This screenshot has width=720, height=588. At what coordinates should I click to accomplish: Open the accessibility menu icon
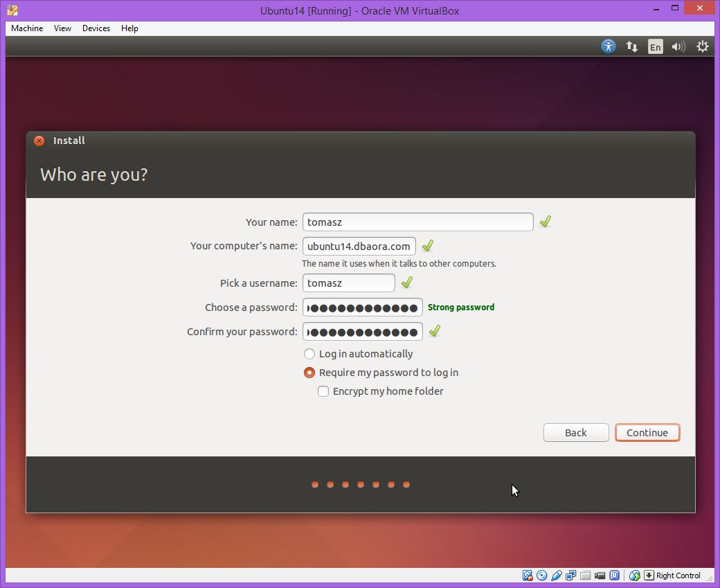[x=609, y=46]
